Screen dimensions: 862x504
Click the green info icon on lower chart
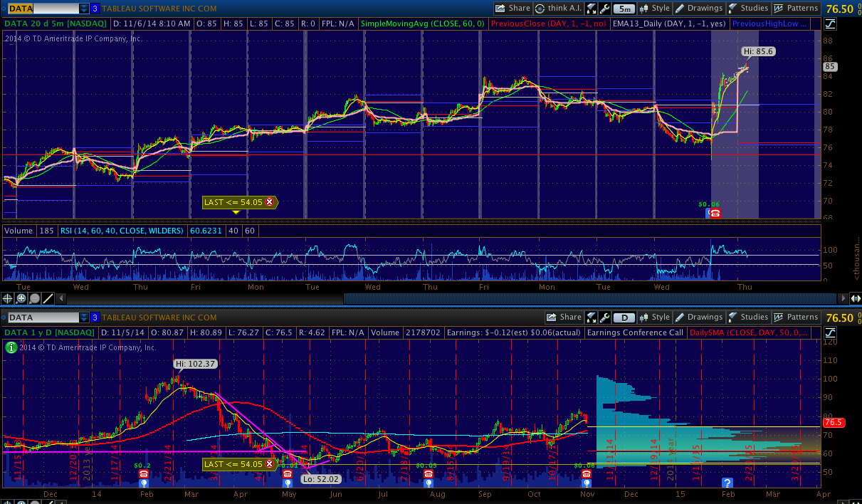(x=11, y=347)
